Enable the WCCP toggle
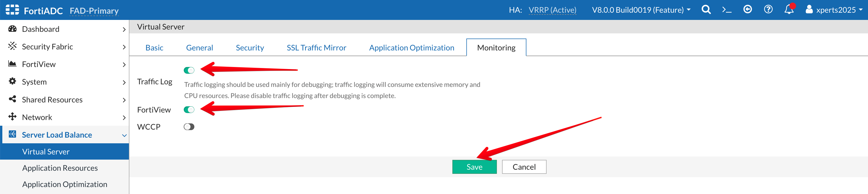 click(x=189, y=127)
